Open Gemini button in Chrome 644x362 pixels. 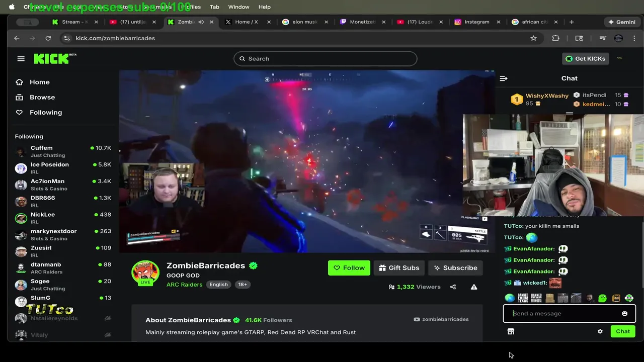point(621,22)
